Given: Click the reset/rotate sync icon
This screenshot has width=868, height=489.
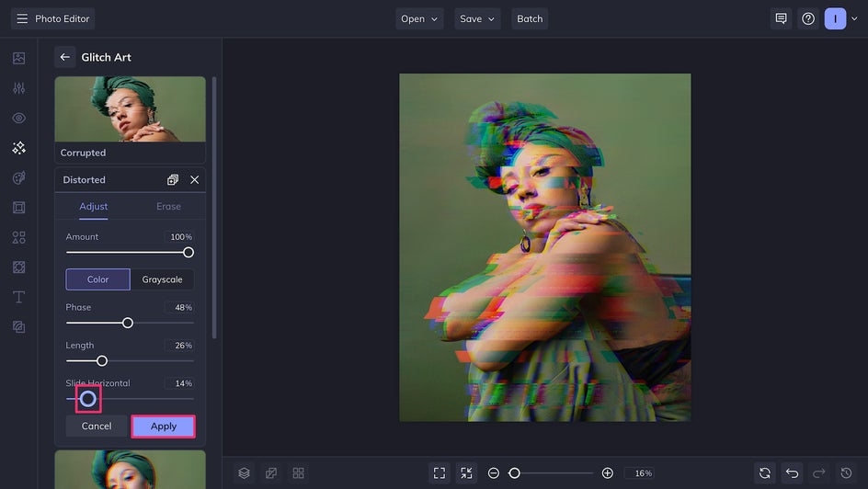Looking at the screenshot, I should (x=765, y=473).
